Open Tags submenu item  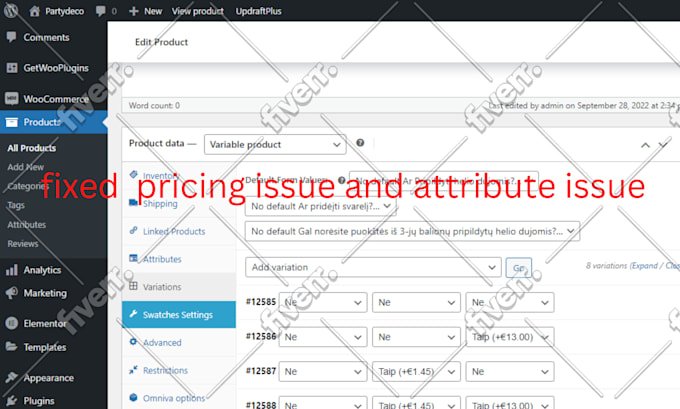(16, 205)
